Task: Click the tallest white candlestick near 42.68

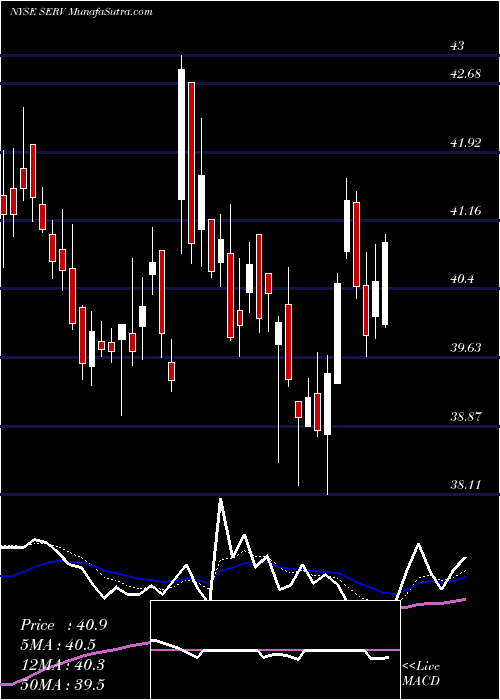Action: [x=181, y=134]
